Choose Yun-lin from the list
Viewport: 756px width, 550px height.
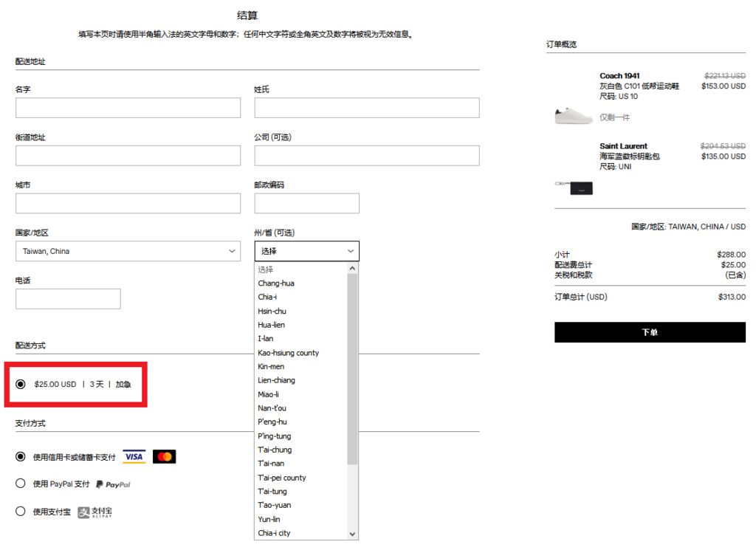(301, 519)
